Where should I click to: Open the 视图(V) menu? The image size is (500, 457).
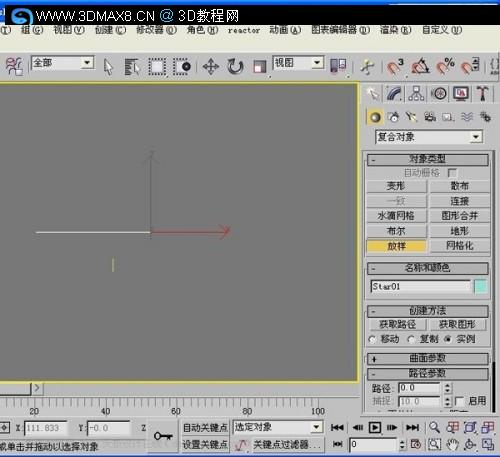pos(69,30)
